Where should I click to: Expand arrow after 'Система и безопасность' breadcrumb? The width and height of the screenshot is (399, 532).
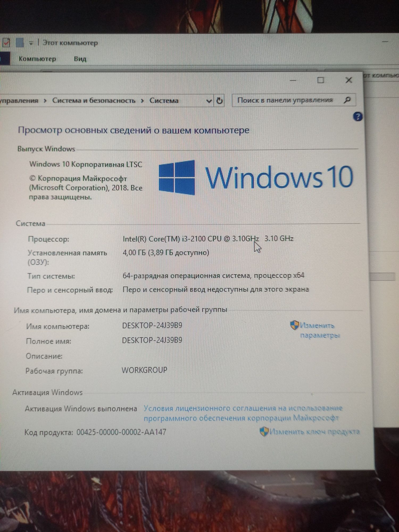coord(143,101)
